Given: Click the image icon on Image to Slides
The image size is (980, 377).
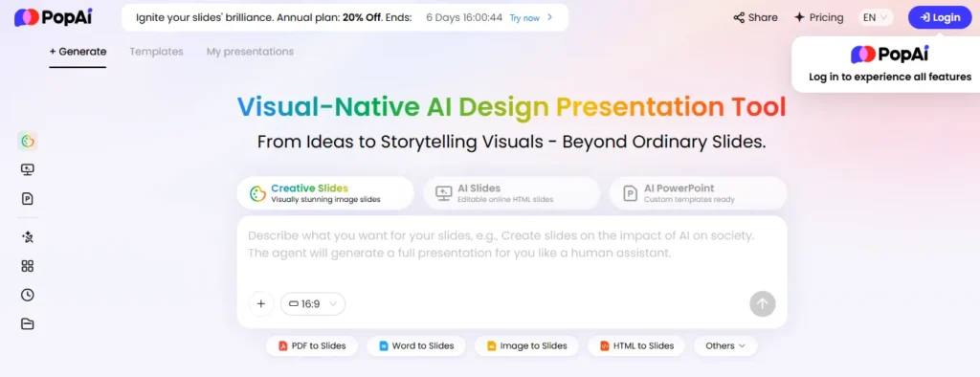Looking at the screenshot, I should click(x=492, y=345).
